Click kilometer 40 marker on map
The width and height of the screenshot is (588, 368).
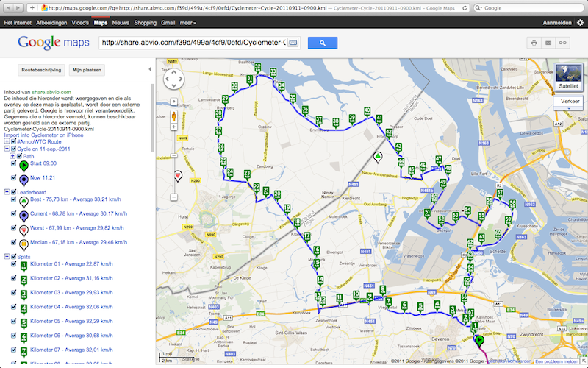point(367,112)
